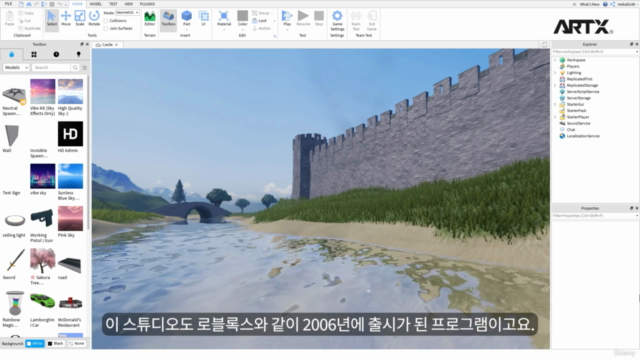Open the Terrain Editor
This screenshot has height=360, width=640.
click(x=150, y=19)
